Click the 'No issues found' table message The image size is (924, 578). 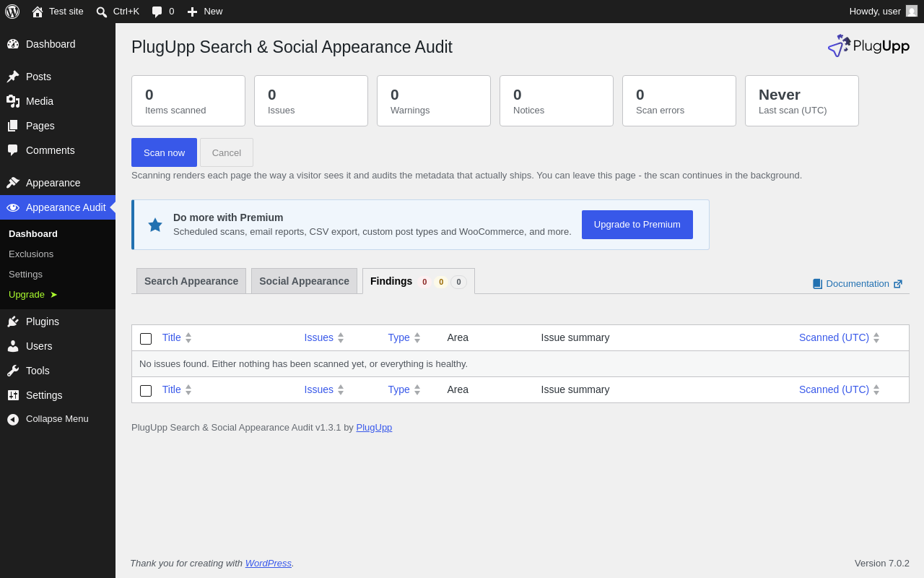(303, 363)
